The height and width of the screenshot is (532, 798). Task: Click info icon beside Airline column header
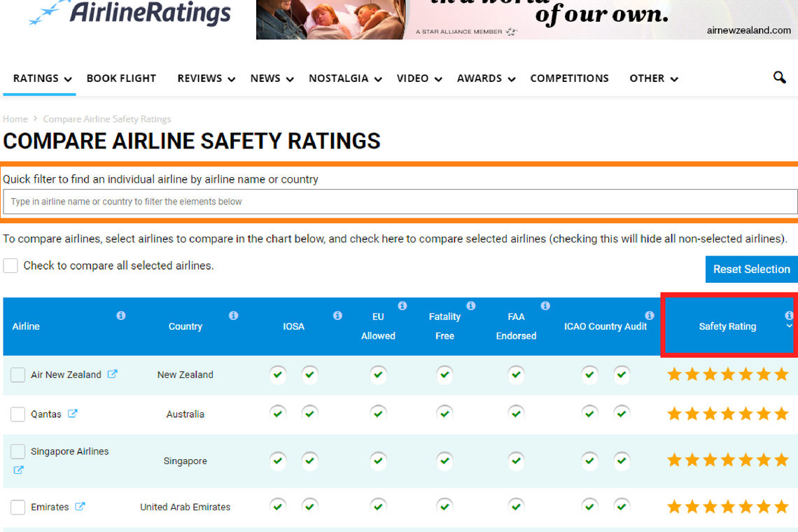coord(121,316)
